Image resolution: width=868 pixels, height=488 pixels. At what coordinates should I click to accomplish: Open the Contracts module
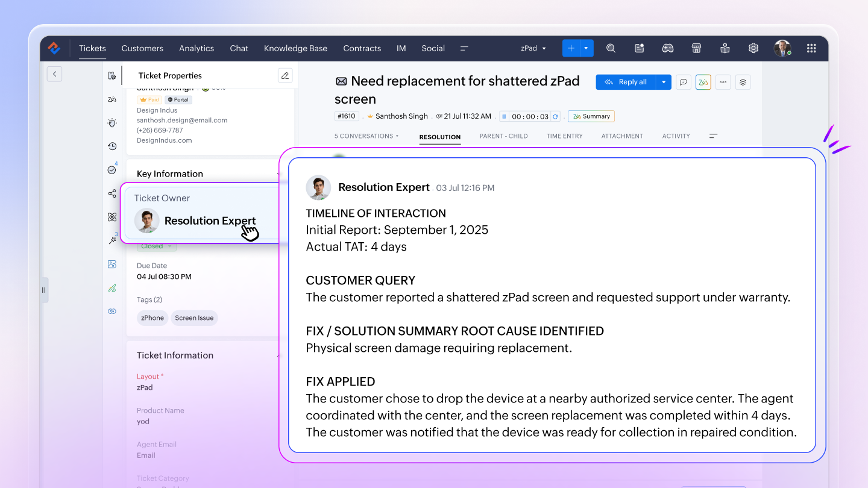pos(362,48)
